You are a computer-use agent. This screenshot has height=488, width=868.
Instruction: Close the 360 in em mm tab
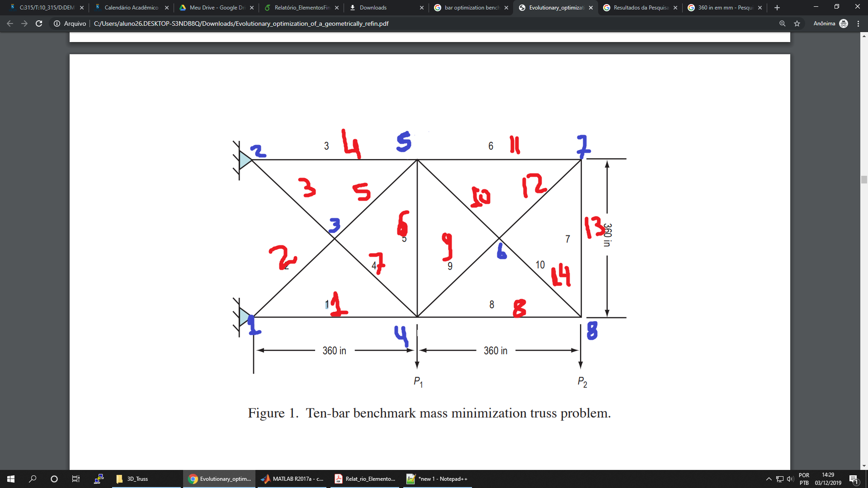tap(760, 8)
